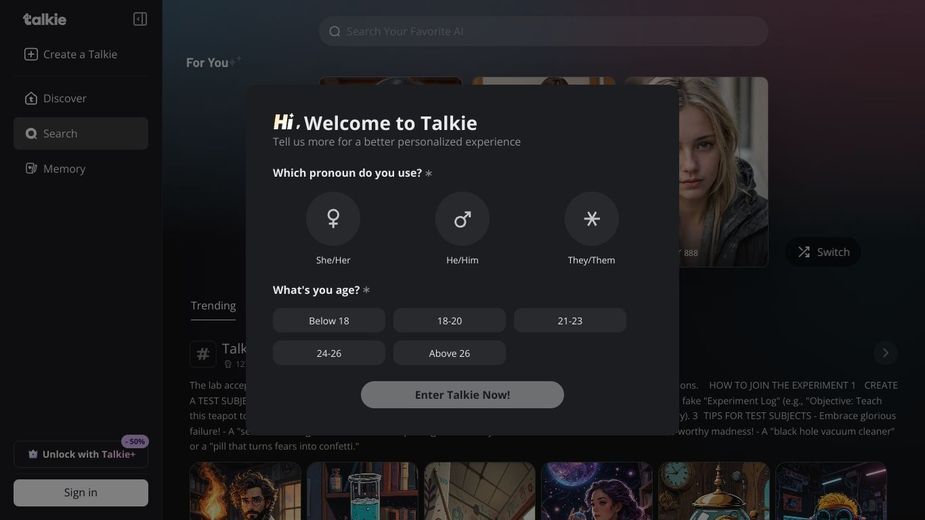Viewport: 925px width, 520px height.
Task: Click the gift icon in Unlock button
Action: point(33,454)
